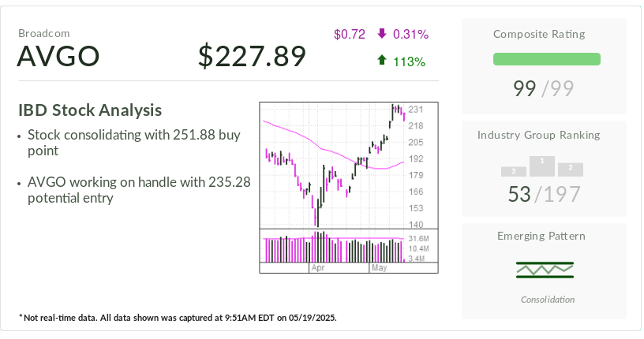Click the 53/197 industry group ranking
The image size is (644, 339).
pos(545,194)
